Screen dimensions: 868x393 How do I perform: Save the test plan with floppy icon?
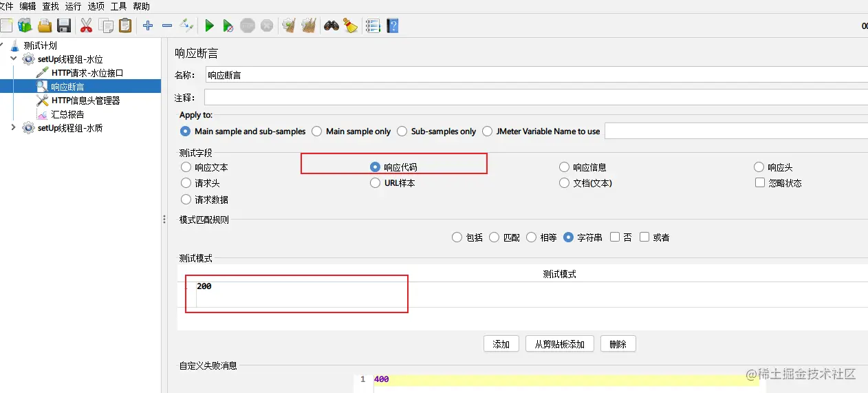(64, 26)
